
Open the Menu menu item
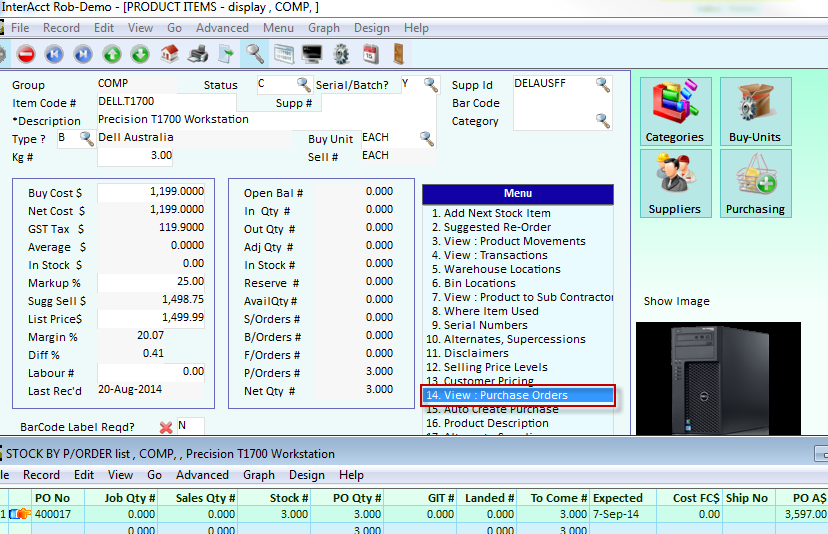coord(278,28)
